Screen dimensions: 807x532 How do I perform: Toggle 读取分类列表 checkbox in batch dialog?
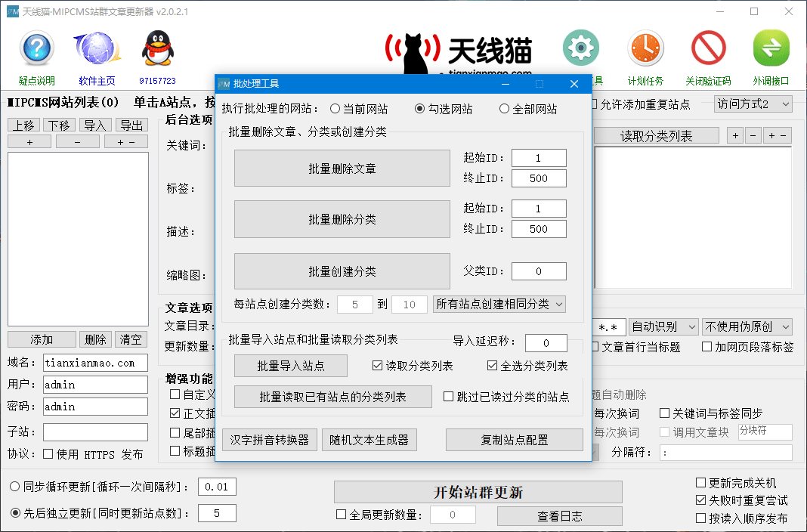[x=377, y=366]
